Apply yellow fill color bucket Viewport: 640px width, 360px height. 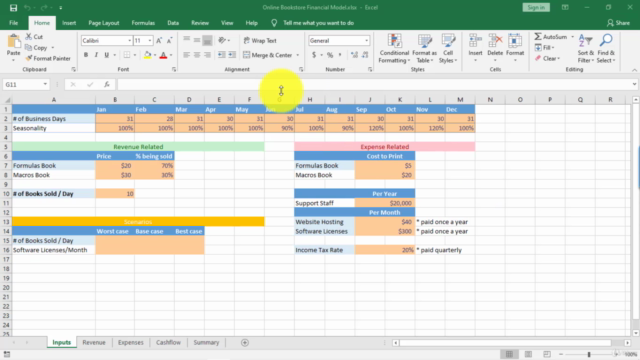(147, 55)
